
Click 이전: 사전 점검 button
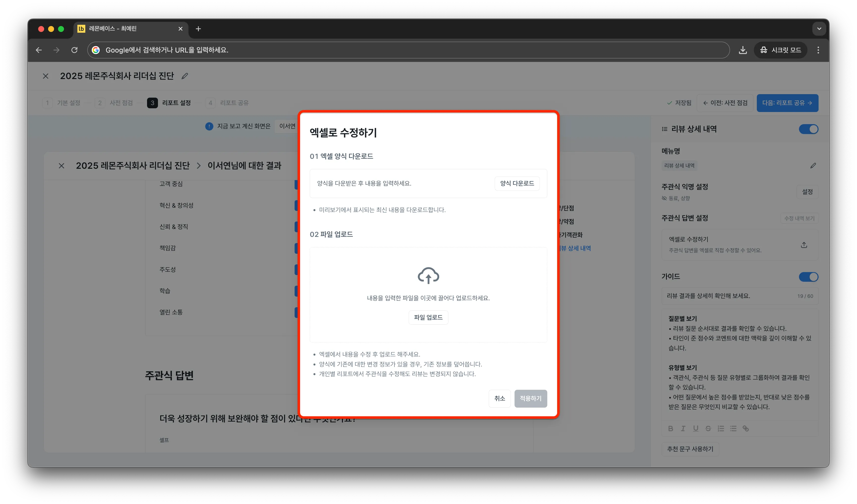pyautogui.click(x=725, y=103)
